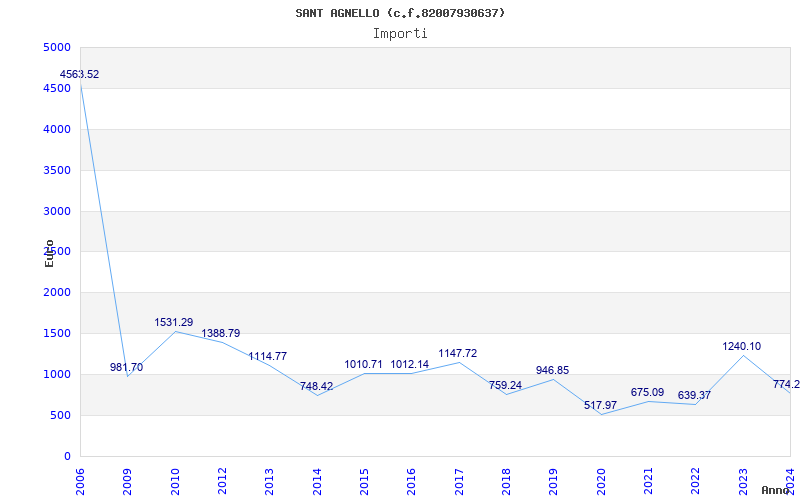Click the 5000 y-axis tick label
This screenshot has width=800, height=500.
coord(58,47)
